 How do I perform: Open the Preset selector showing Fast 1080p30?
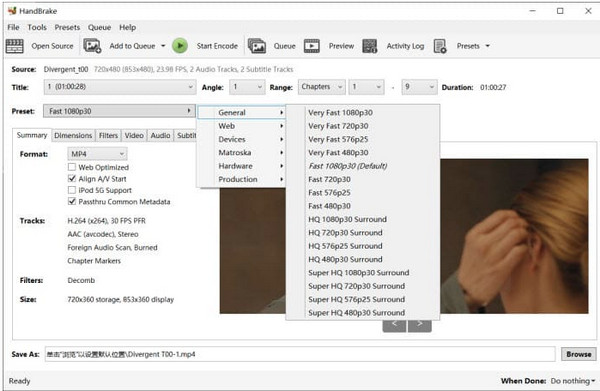(119, 111)
